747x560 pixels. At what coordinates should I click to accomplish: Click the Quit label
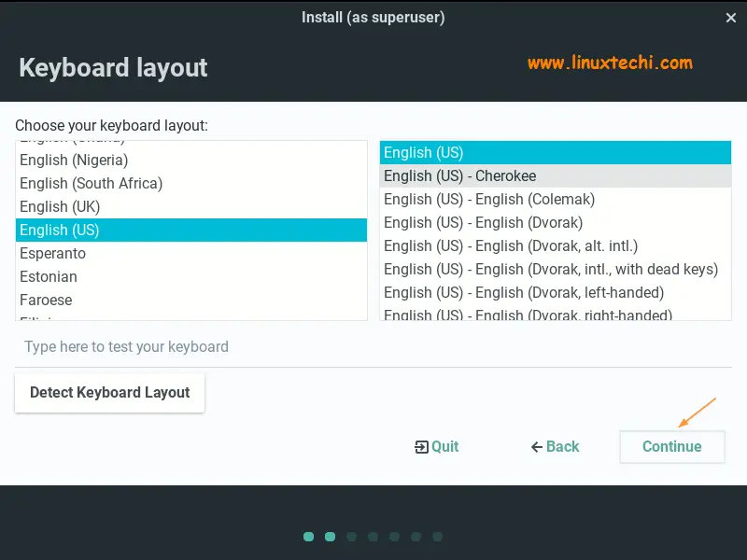tap(445, 447)
